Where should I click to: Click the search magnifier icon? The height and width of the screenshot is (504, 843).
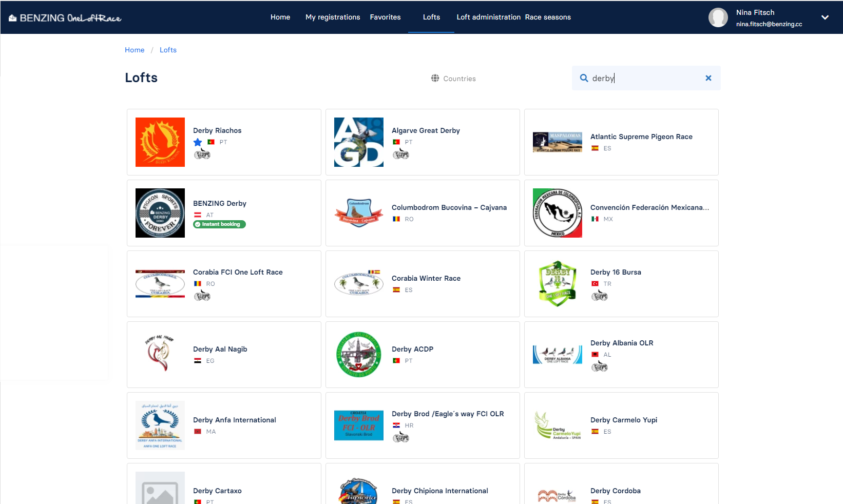pos(584,78)
